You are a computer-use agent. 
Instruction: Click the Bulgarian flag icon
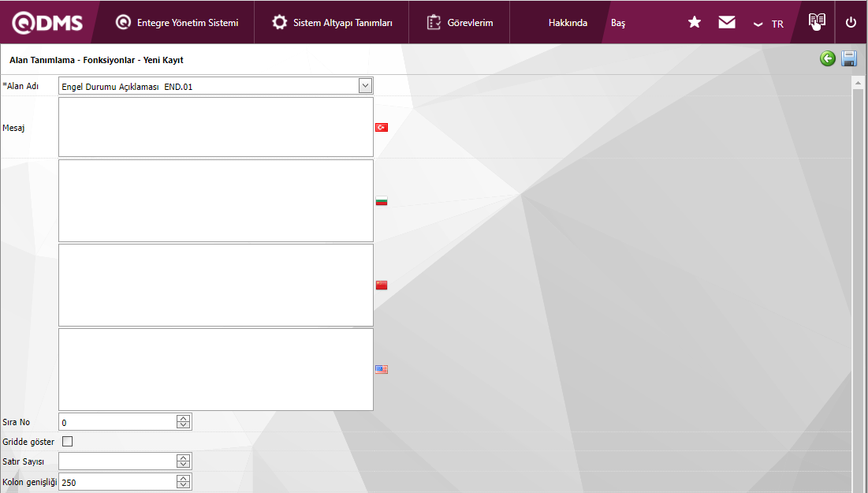click(382, 201)
